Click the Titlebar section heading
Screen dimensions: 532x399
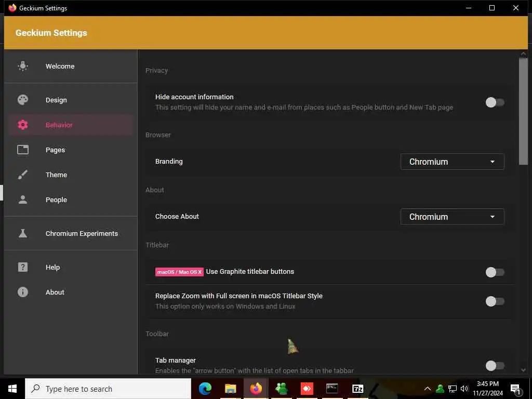pos(157,245)
